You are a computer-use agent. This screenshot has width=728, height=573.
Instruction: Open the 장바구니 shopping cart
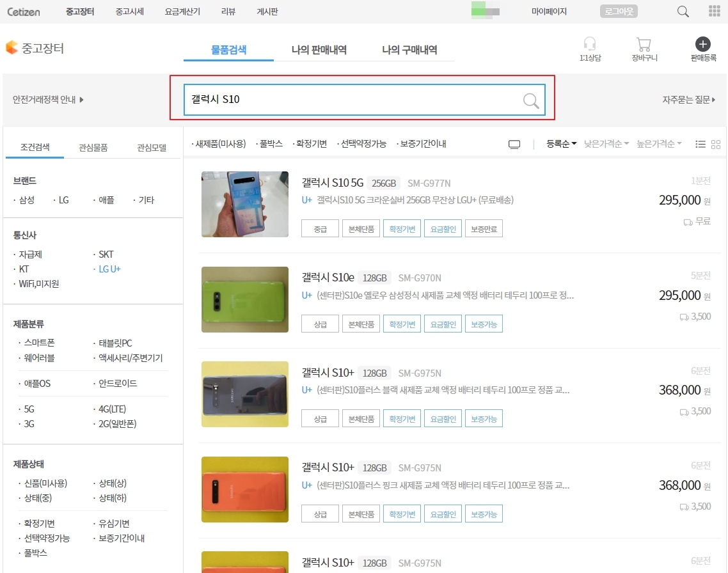[644, 44]
